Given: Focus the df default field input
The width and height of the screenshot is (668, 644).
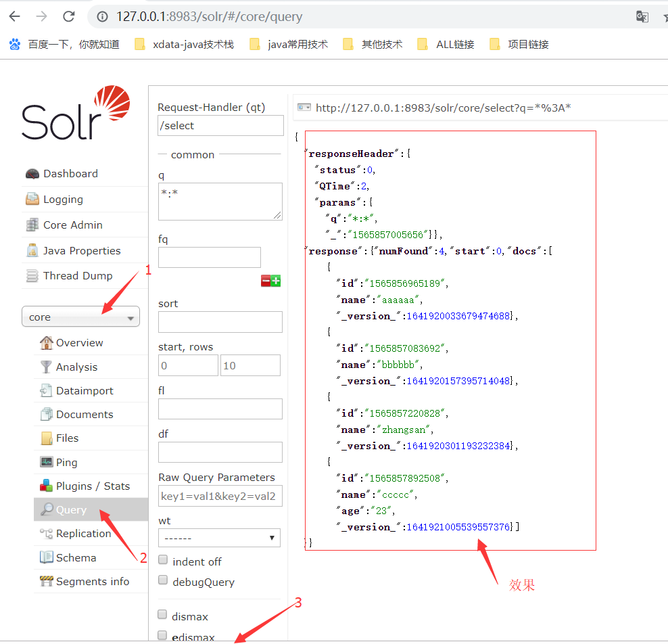Looking at the screenshot, I should pyautogui.click(x=220, y=452).
